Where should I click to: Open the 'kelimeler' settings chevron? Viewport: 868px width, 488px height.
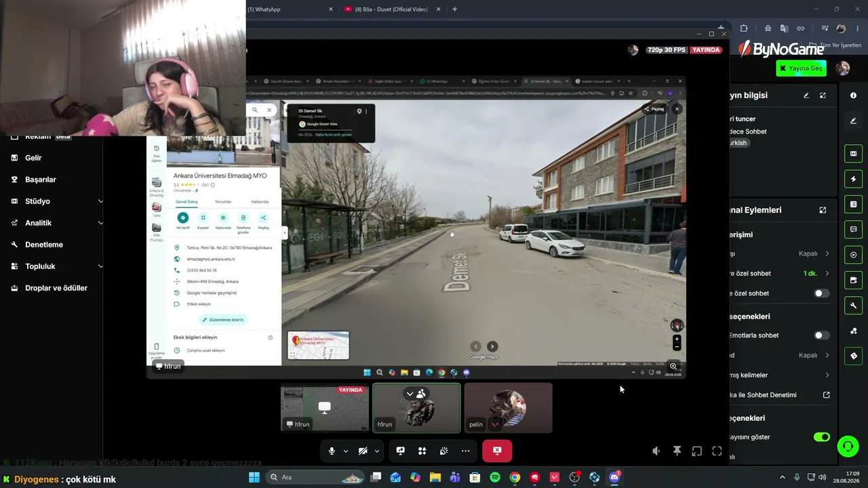pyautogui.click(x=827, y=375)
